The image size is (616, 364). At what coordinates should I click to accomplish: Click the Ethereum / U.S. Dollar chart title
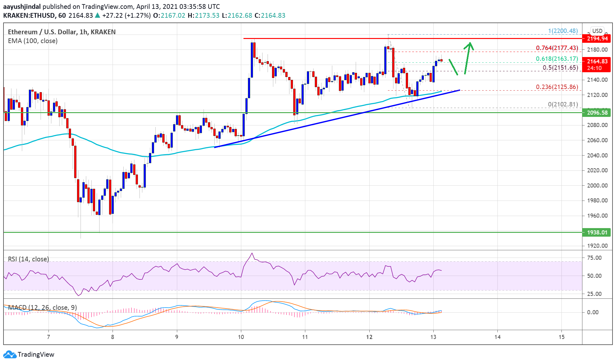pos(62,32)
